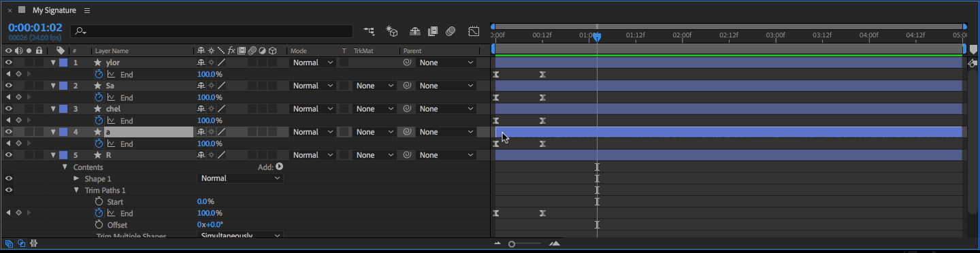
Task: Collapse the Trim Paths 1 group
Action: 77,190
